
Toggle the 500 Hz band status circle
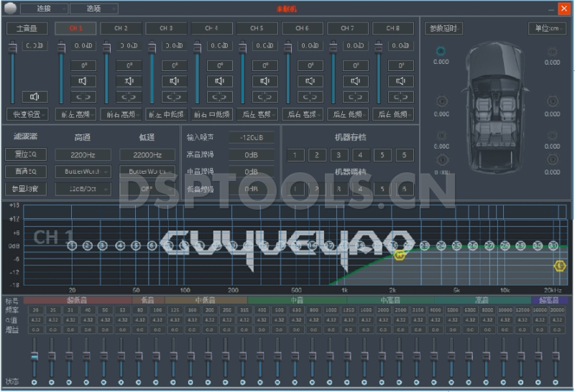[x=277, y=383]
